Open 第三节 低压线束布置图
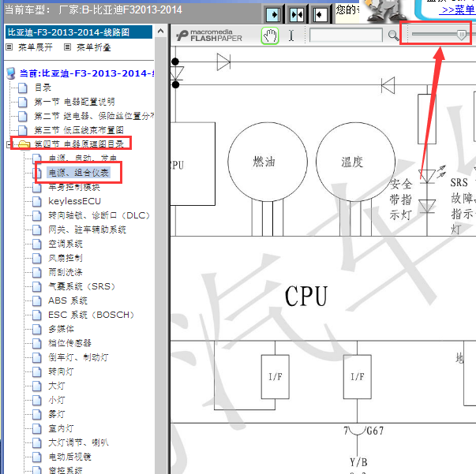Image resolution: width=476 pixels, height=474 pixels. pyautogui.click(x=79, y=130)
